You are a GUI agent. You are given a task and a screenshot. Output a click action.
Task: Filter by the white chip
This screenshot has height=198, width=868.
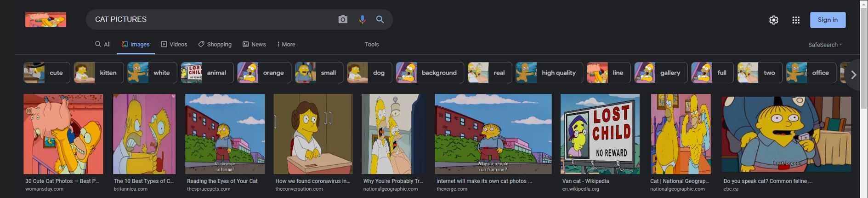coord(152,73)
